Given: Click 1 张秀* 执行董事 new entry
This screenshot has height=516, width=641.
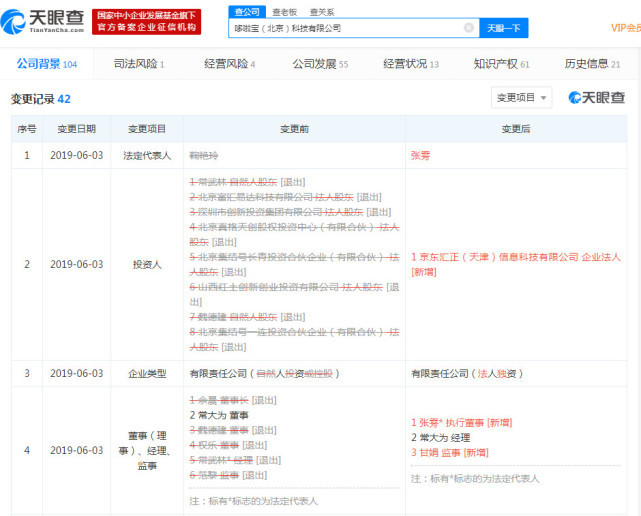Looking at the screenshot, I should pyautogui.click(x=462, y=423).
